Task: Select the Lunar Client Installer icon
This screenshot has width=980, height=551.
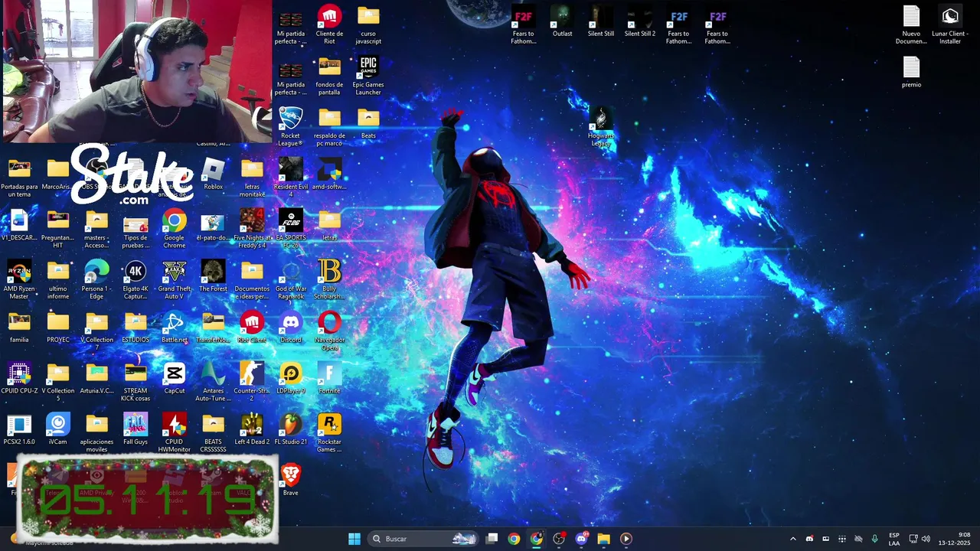Action: click(950, 25)
